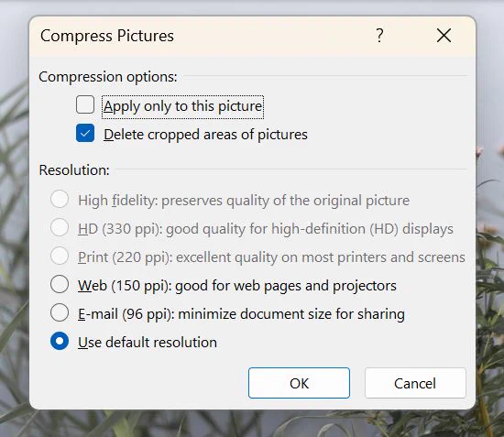Screen dimensions: 504x437
Task: Click the 'good for web pages and projectors' label
Action: click(x=286, y=286)
